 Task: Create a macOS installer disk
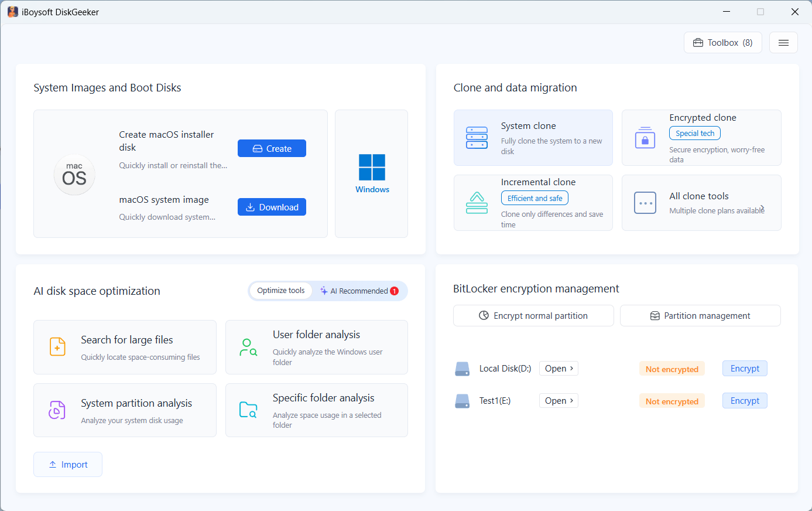272,148
